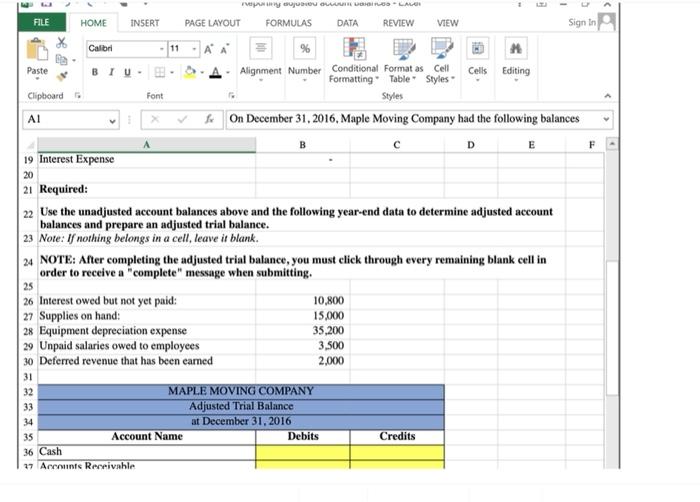Select column C header

click(x=397, y=145)
